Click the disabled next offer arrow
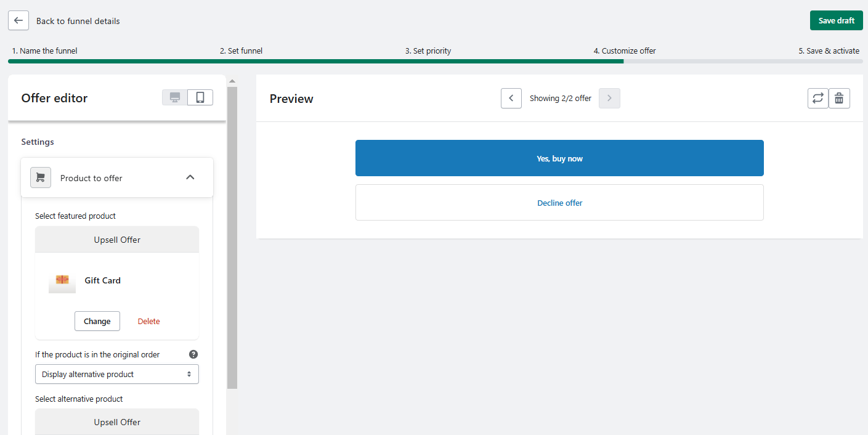 [x=609, y=98]
